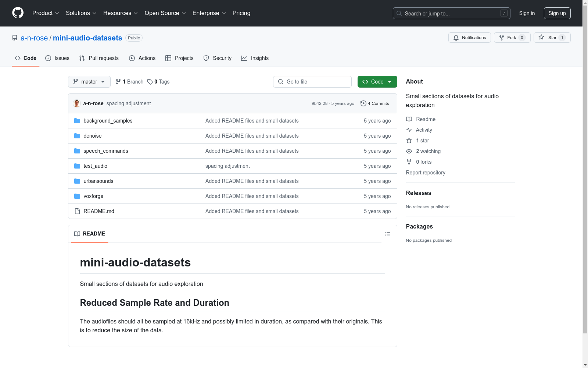Open the Product menu dropdown

coord(46,13)
